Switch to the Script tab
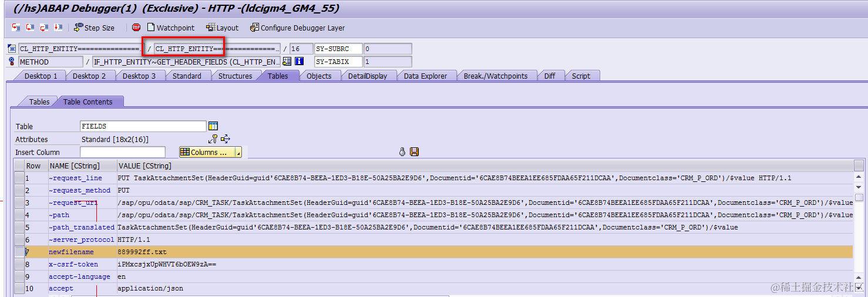868x297 pixels. coord(581,76)
